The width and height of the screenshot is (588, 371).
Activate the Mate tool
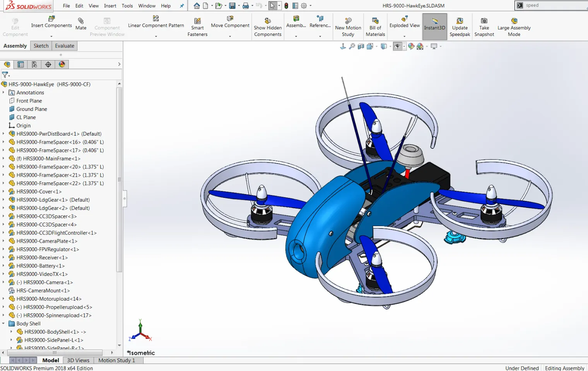[x=81, y=24]
